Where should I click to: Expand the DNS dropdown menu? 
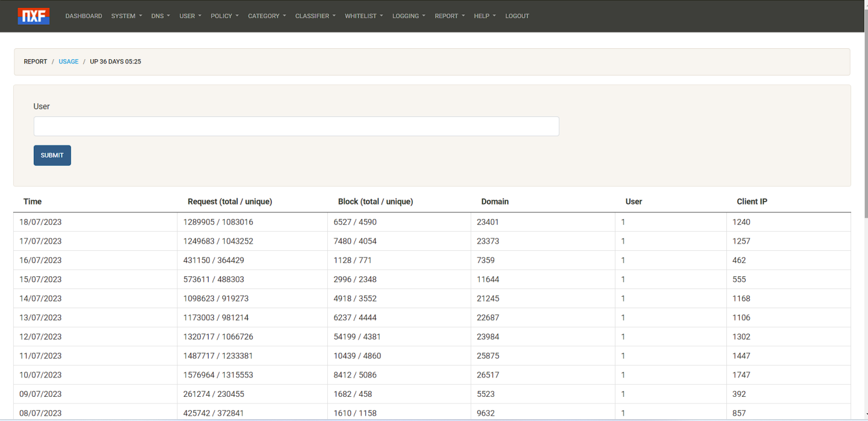[x=160, y=16]
